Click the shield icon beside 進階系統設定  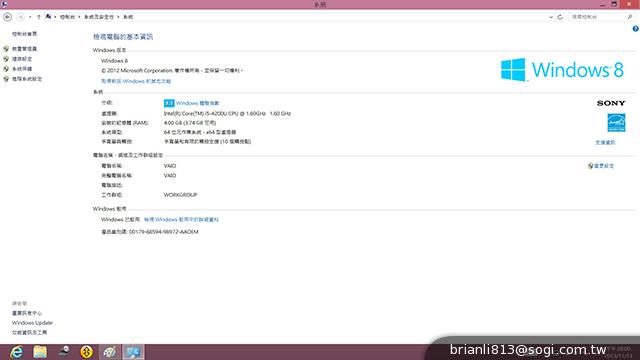click(6, 79)
